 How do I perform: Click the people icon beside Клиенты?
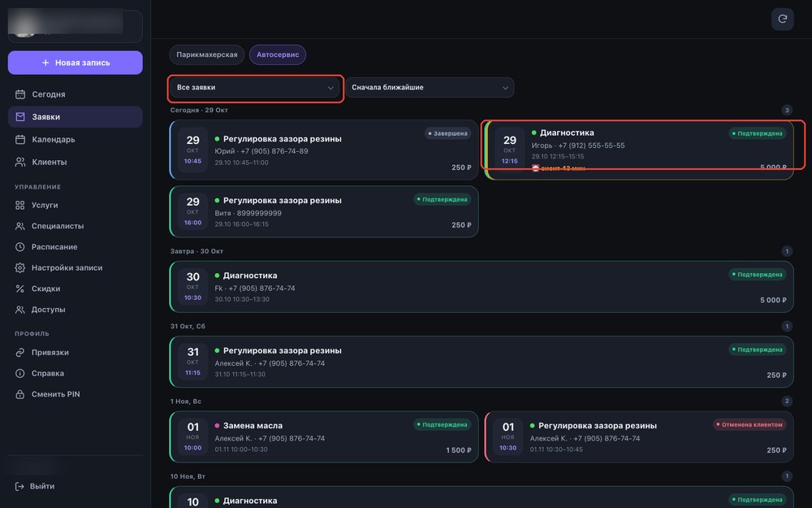coord(20,163)
